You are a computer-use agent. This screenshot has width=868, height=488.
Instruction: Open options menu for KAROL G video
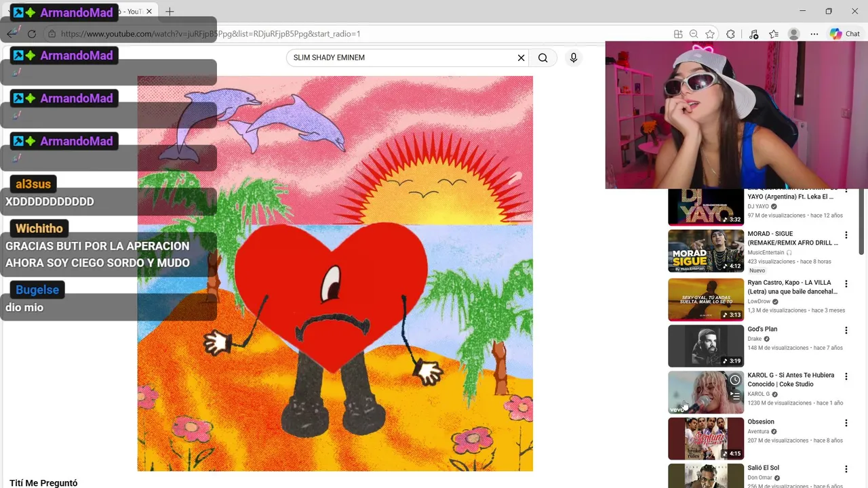846,376
